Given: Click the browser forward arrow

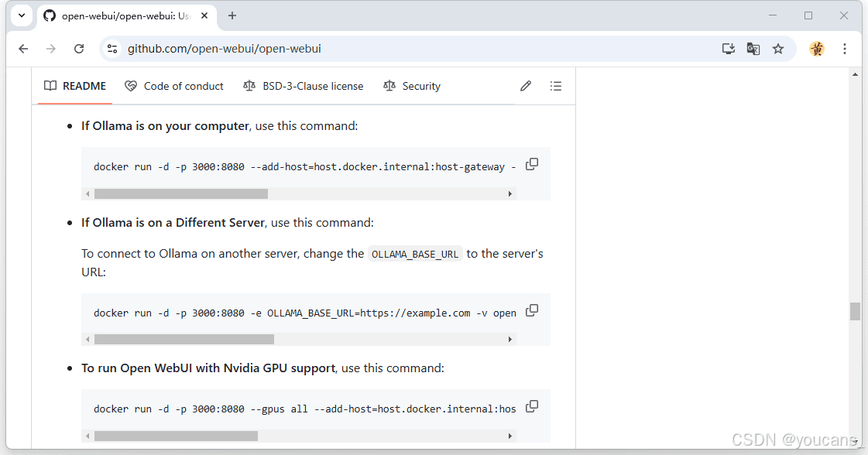Looking at the screenshot, I should [51, 49].
